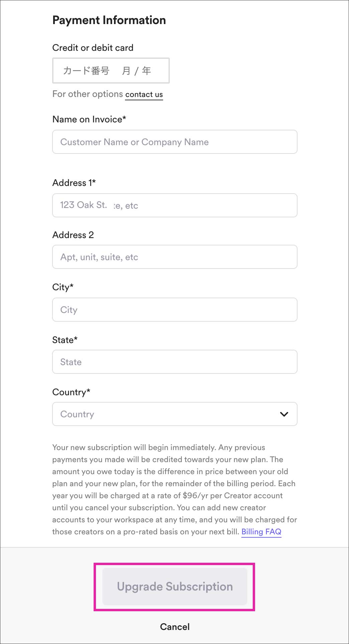Click the 'Credit or debit card' label

(x=93, y=48)
